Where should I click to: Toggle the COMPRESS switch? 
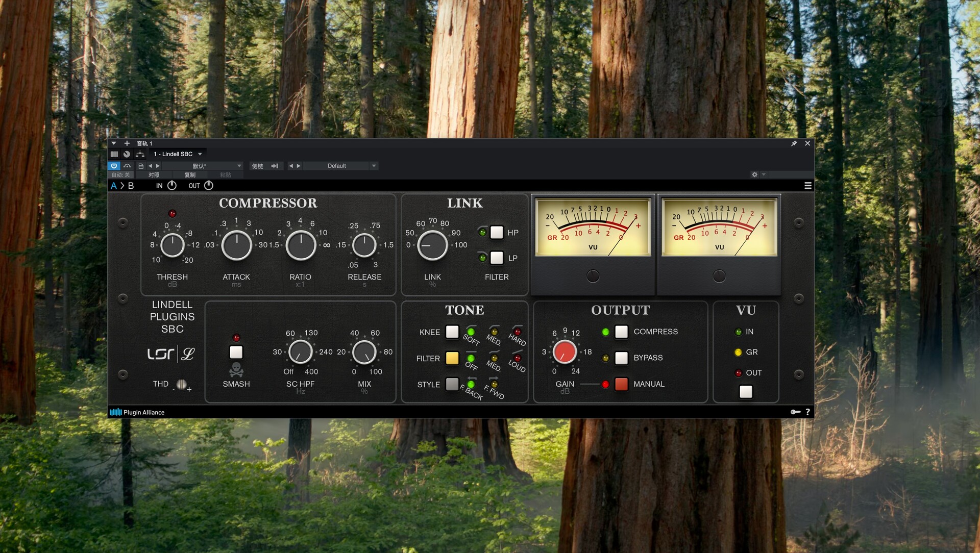click(x=621, y=332)
